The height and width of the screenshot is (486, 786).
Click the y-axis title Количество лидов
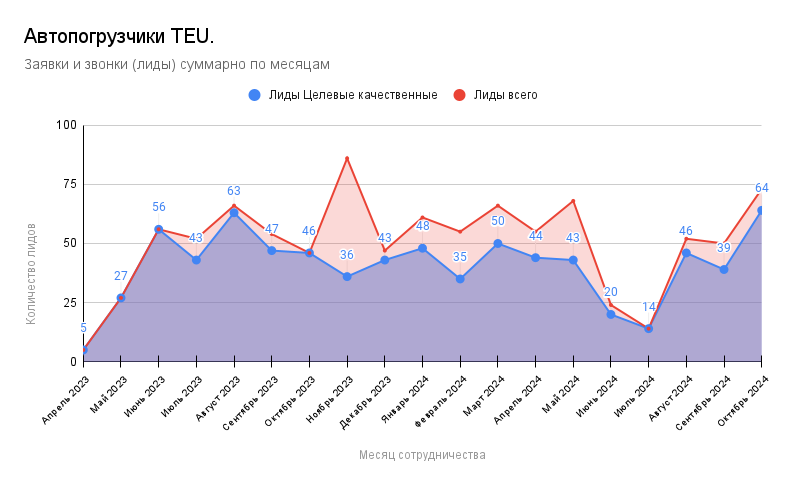pyautogui.click(x=31, y=273)
